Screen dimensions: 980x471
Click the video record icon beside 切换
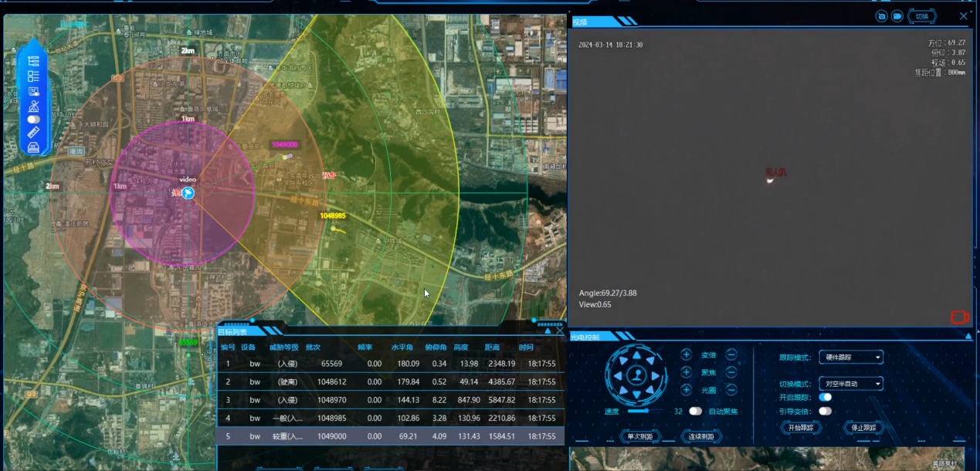coord(897,16)
